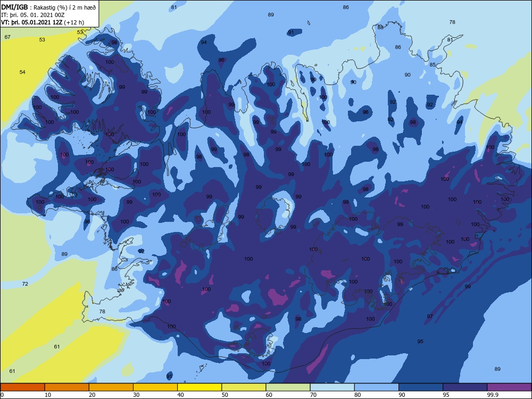Click the 72 humidity value on the map

[25, 284]
